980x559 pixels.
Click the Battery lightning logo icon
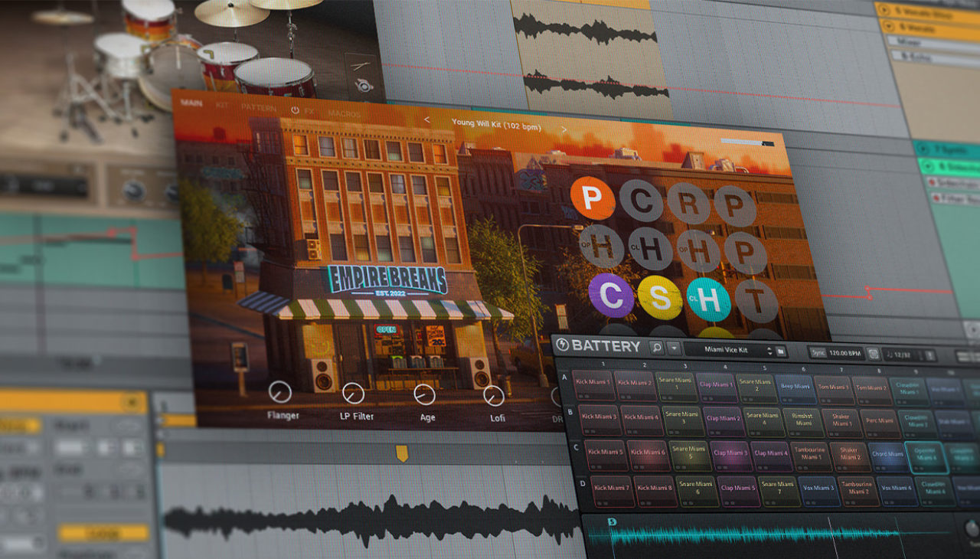(563, 345)
